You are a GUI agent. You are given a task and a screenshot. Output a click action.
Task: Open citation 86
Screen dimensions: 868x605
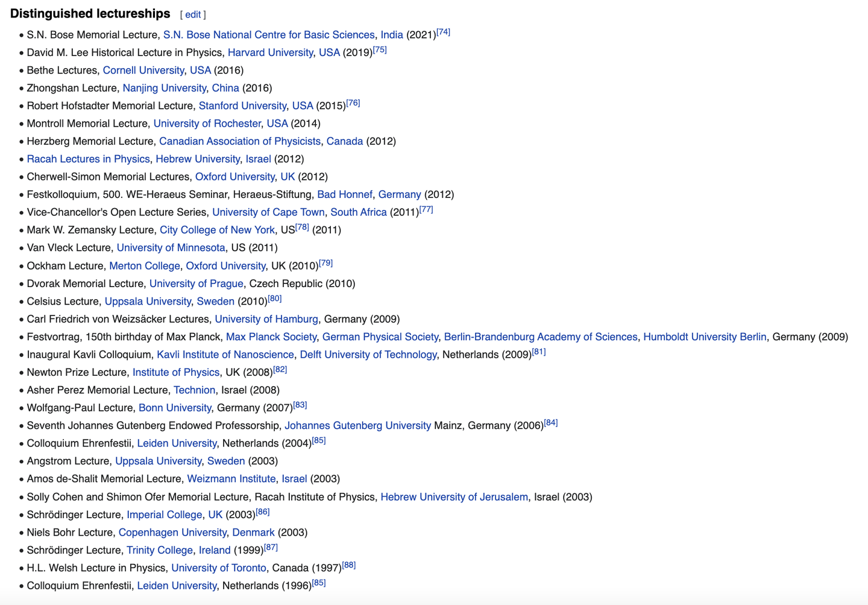[x=263, y=512]
